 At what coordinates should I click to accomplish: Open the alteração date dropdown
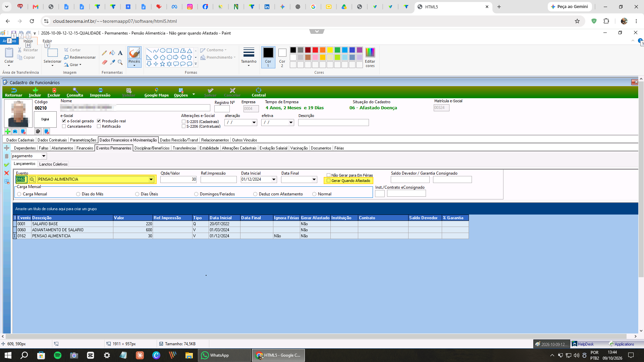coord(254,123)
